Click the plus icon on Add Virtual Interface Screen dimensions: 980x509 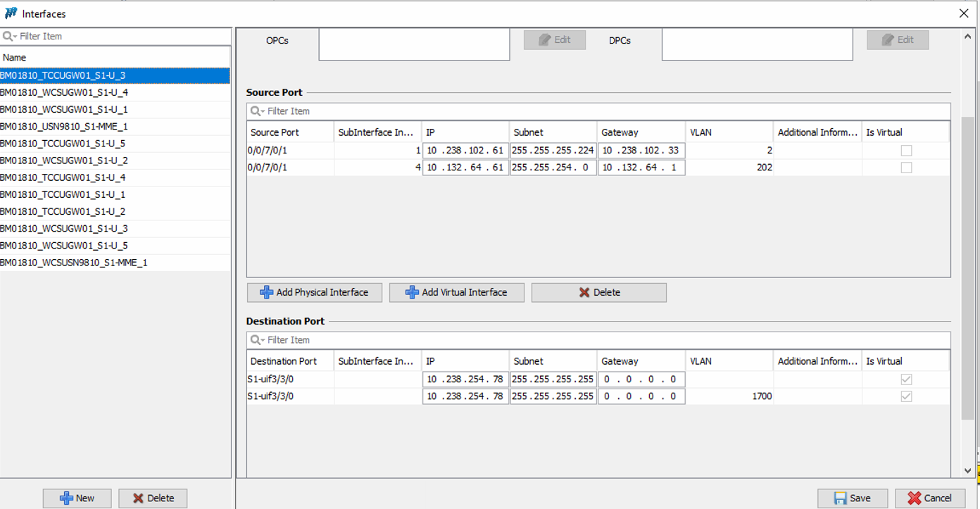click(x=412, y=292)
